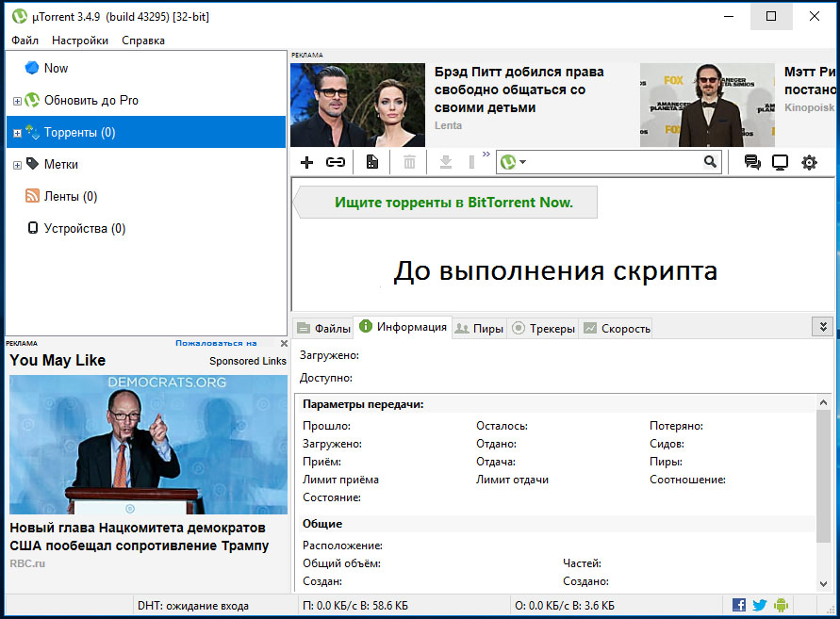The width and height of the screenshot is (840, 619).
Task: Click the Create New Torrent file icon
Action: [371, 162]
